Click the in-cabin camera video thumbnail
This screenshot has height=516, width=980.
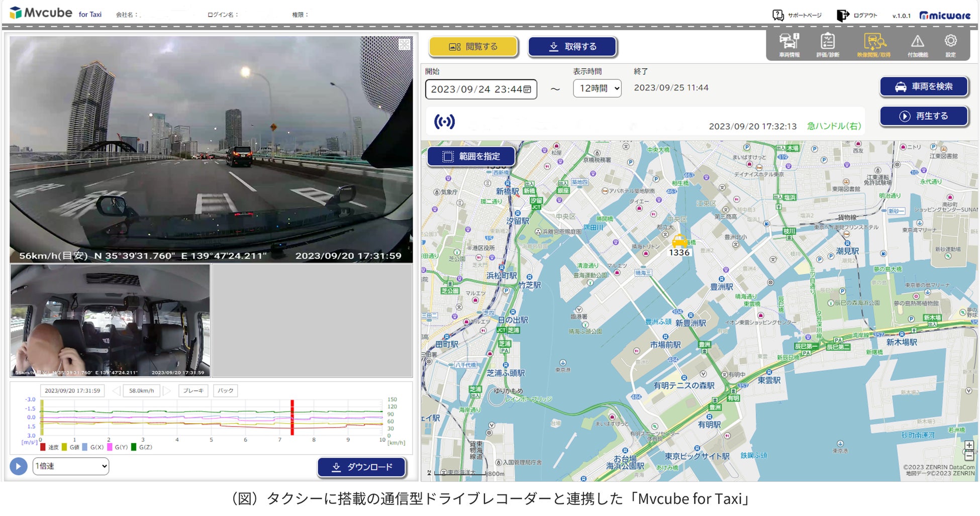(110, 321)
